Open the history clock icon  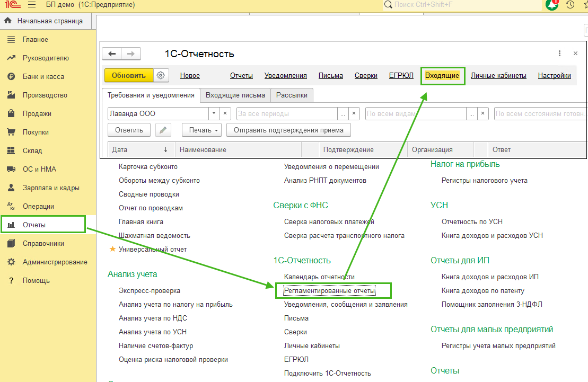[x=570, y=4]
